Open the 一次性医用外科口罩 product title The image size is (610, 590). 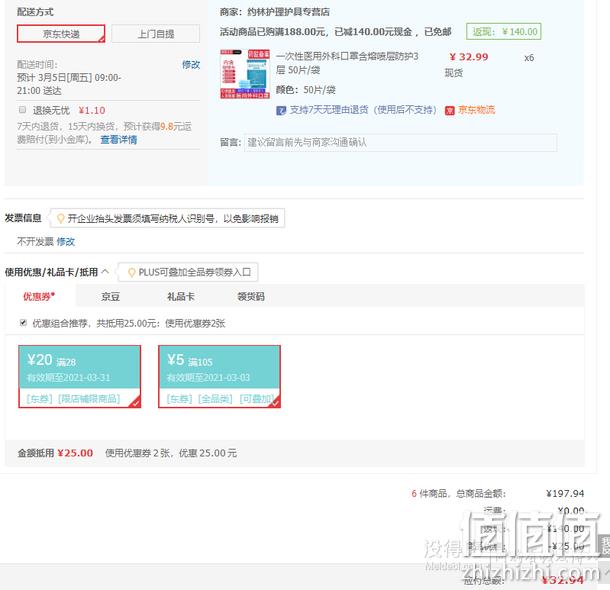coord(347,63)
